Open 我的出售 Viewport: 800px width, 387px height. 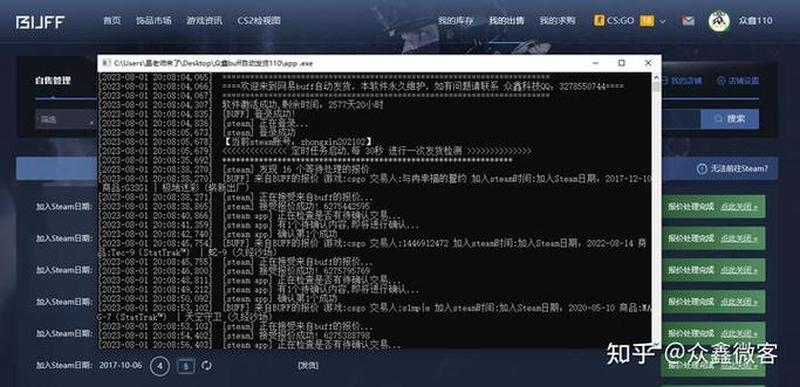point(507,21)
